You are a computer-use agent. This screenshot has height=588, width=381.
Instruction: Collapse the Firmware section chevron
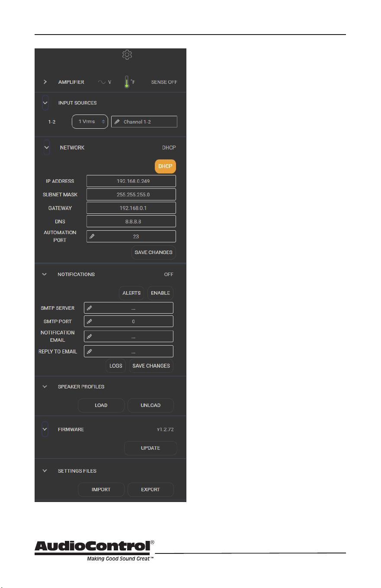click(x=45, y=429)
